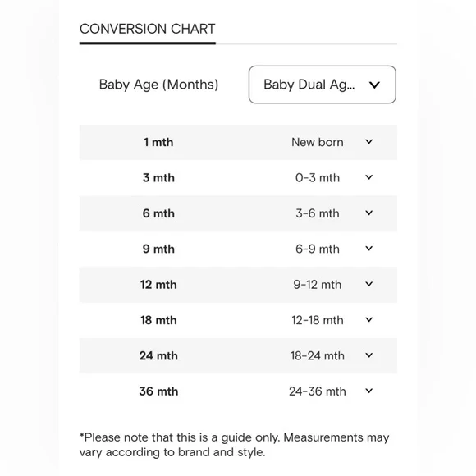Click the guide-only measurement disclaimer text
The height and width of the screenshot is (476, 476).
coord(234,445)
